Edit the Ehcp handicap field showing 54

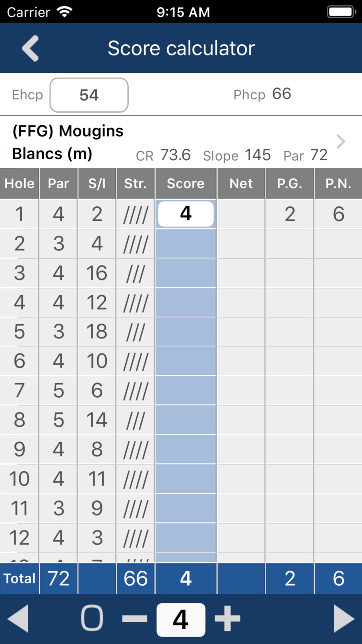[89, 95]
